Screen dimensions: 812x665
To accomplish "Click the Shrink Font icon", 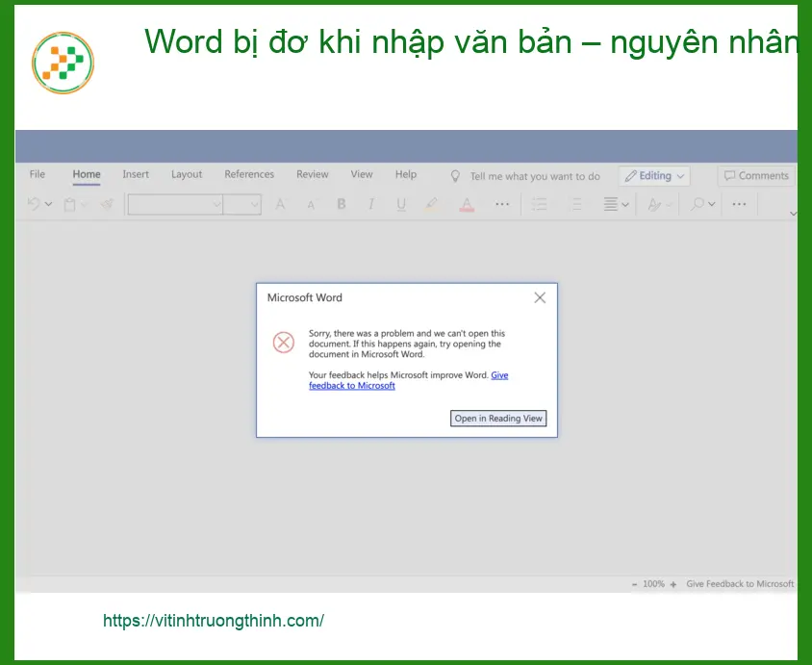I will [x=311, y=205].
